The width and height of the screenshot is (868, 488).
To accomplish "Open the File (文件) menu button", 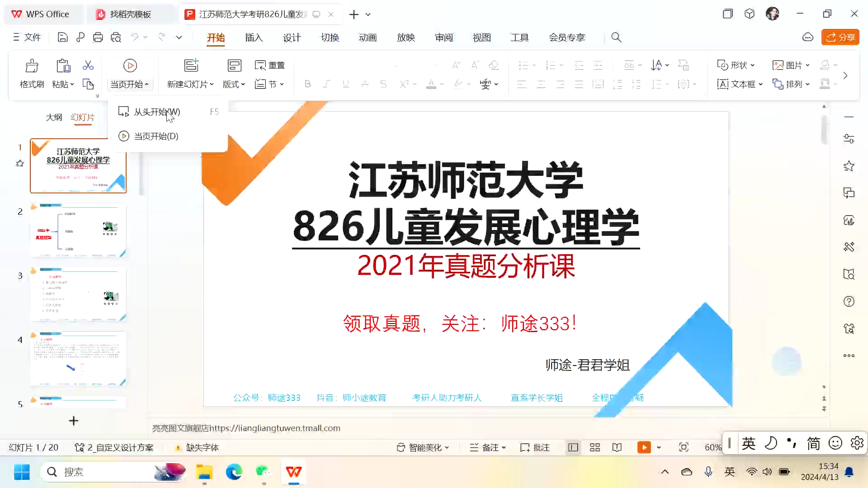I will pos(27,38).
